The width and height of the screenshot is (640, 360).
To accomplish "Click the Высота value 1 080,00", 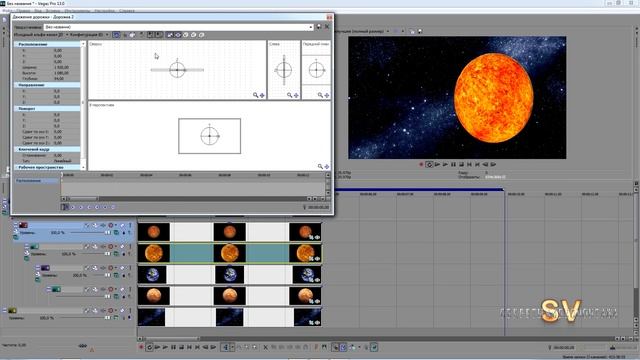I will coord(61,73).
